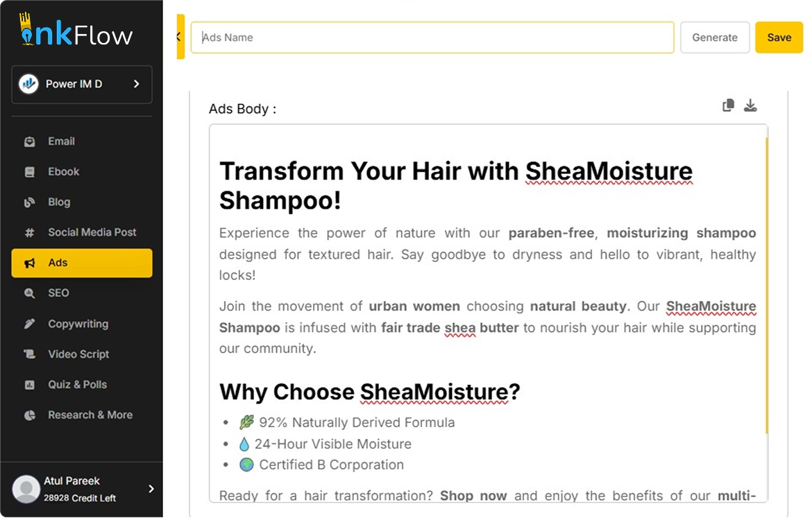
Task: Click the copy ad body icon
Action: [728, 105]
